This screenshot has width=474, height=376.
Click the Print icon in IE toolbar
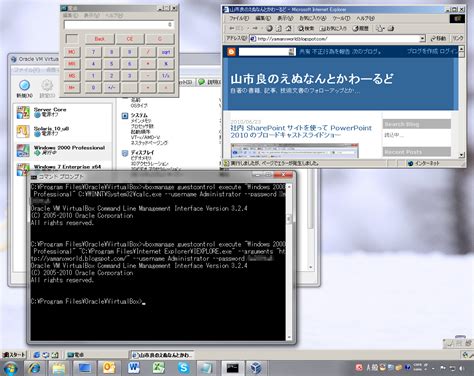click(391, 29)
